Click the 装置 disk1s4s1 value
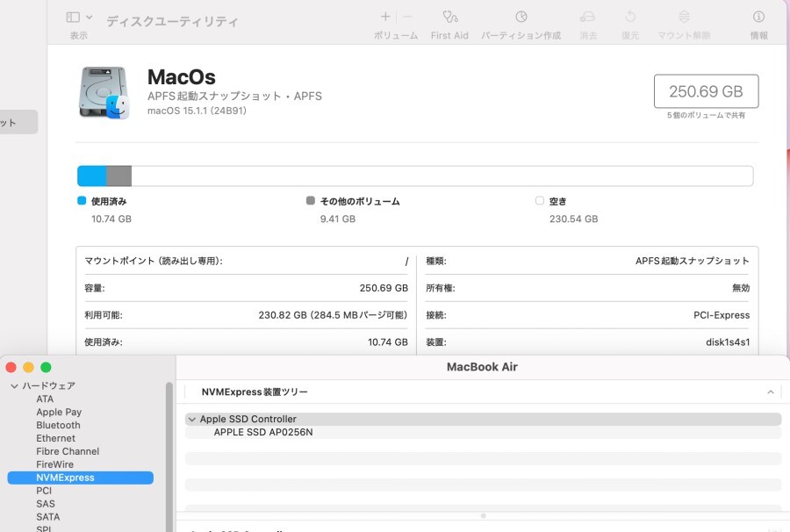 (x=728, y=342)
